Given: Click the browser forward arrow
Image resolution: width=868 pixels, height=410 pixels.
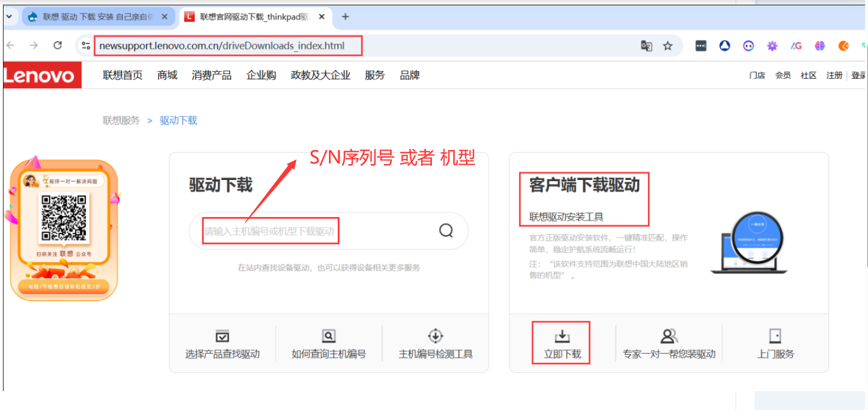Looking at the screenshot, I should click(x=34, y=45).
